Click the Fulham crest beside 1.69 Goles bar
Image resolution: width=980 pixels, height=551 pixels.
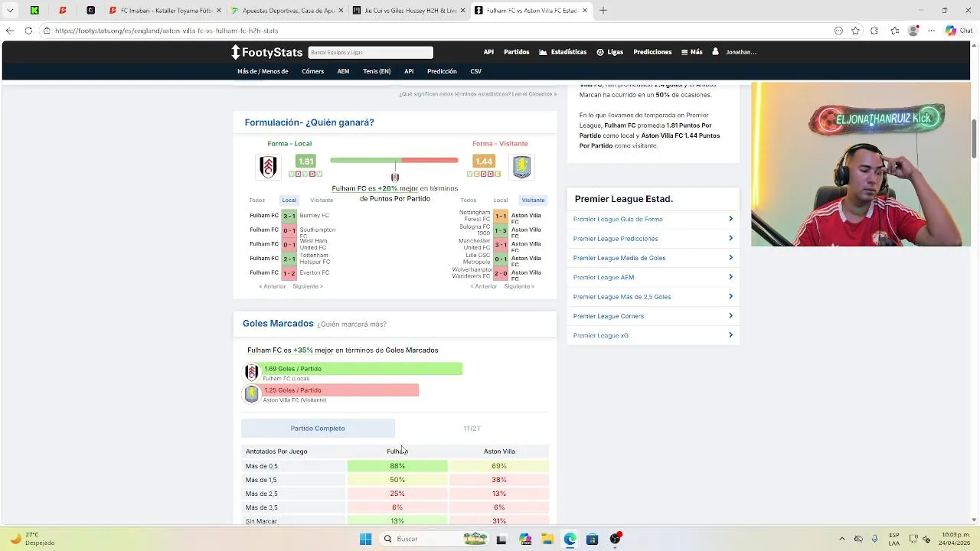pyautogui.click(x=251, y=372)
